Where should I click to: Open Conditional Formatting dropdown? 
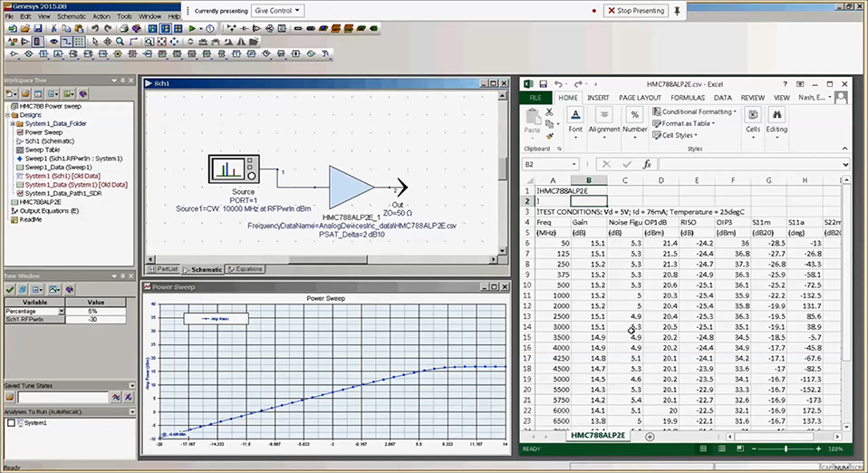coord(695,111)
